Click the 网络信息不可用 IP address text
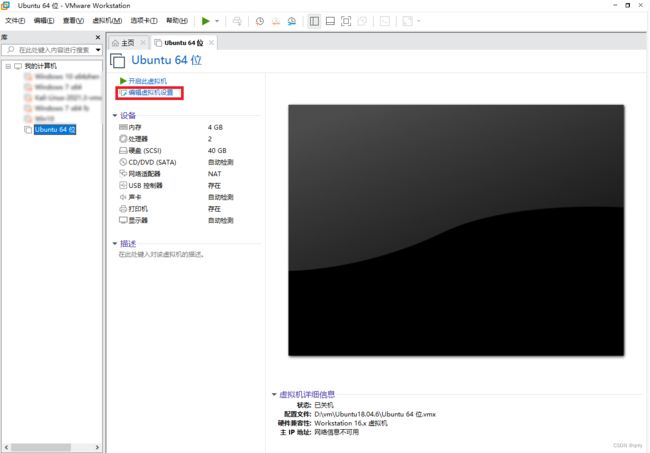This screenshot has height=453, width=650. point(337,432)
